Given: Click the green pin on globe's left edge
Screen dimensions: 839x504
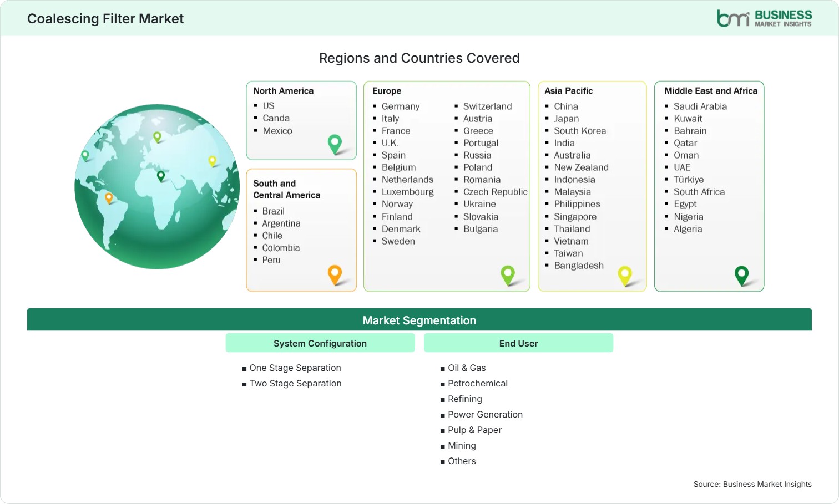Looking at the screenshot, I should tap(85, 156).
